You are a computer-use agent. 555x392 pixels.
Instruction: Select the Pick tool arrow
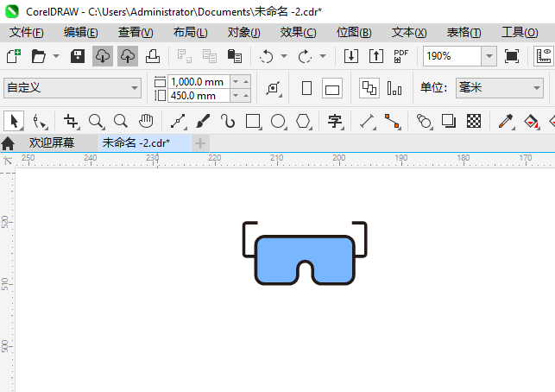click(x=14, y=121)
